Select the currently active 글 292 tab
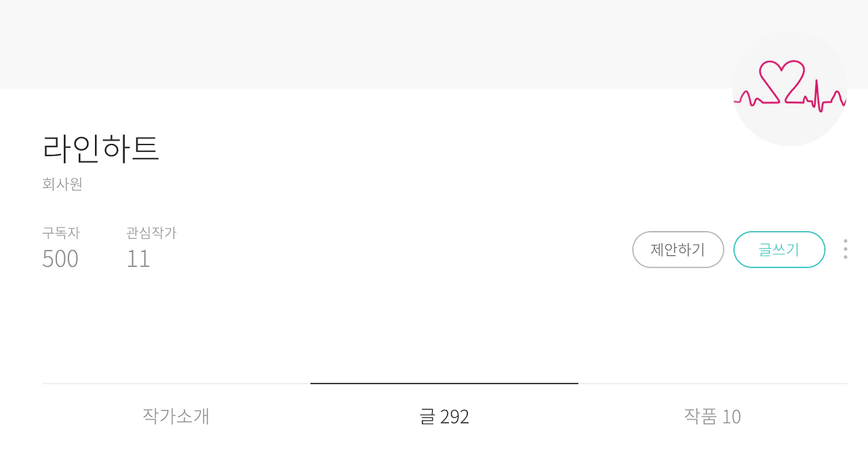This screenshot has height=452, width=868. (443, 417)
